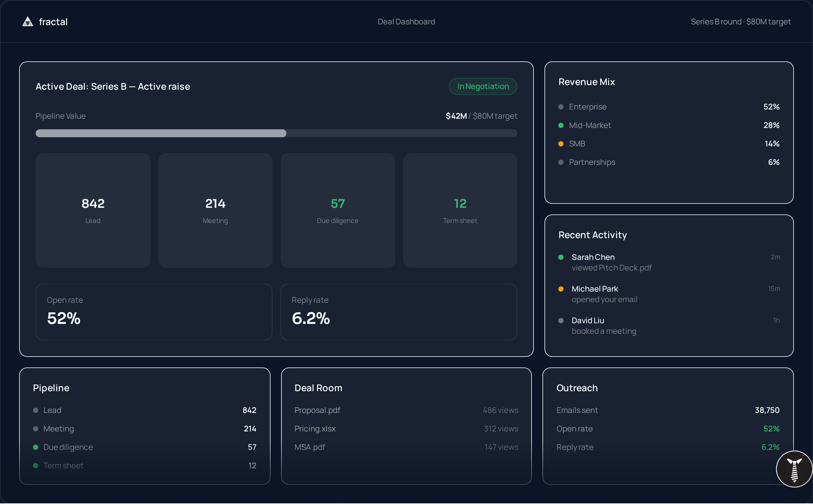Image resolution: width=813 pixels, height=504 pixels.
Task: Select Due diligence row in Pipeline list
Action: [x=145, y=448]
